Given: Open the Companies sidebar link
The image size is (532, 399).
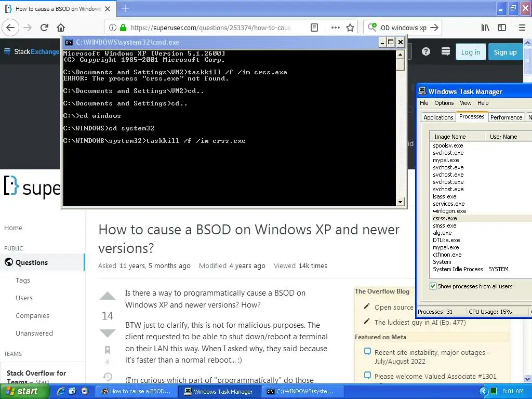Looking at the screenshot, I should 32,315.
